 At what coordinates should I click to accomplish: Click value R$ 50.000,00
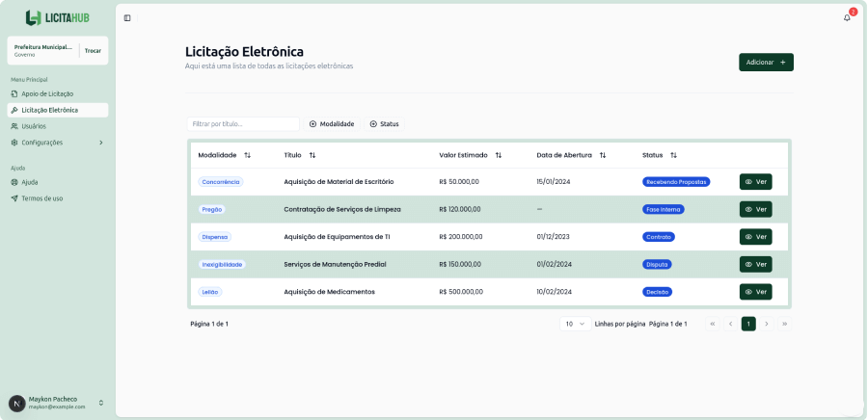pos(459,182)
